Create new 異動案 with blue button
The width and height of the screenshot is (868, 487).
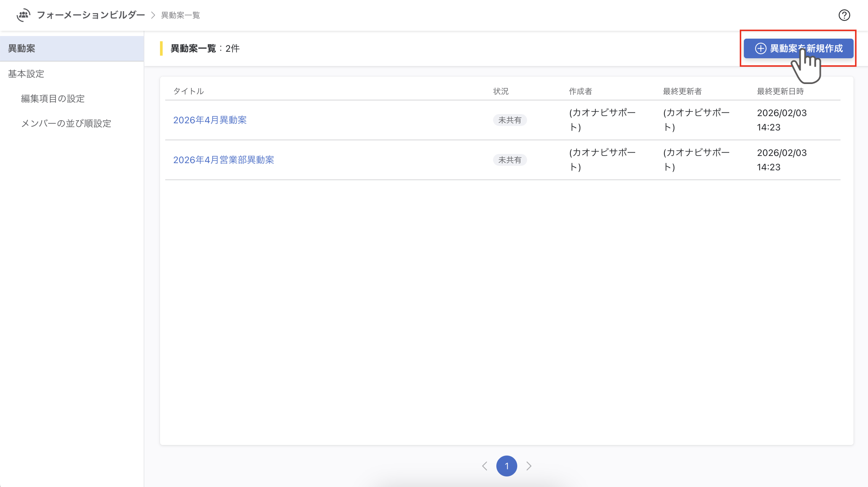[798, 49]
